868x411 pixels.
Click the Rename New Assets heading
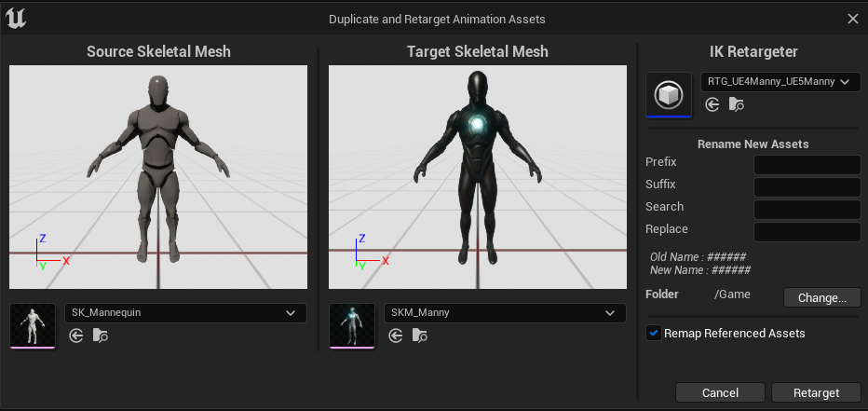753,144
